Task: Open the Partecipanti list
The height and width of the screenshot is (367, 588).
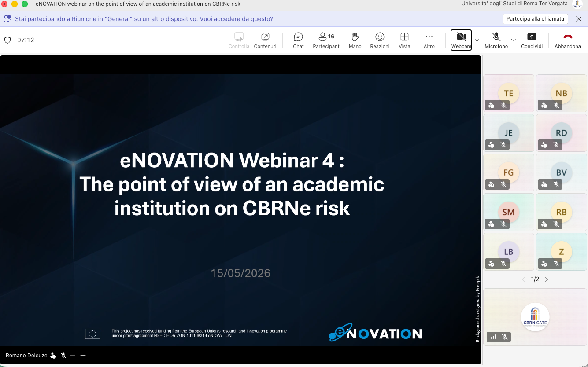Action: pos(327,40)
